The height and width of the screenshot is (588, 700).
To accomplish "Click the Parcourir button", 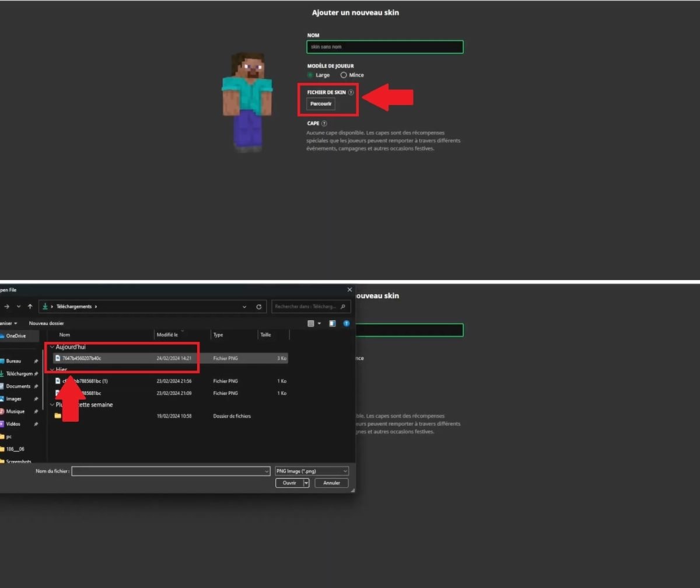I will pyautogui.click(x=321, y=104).
